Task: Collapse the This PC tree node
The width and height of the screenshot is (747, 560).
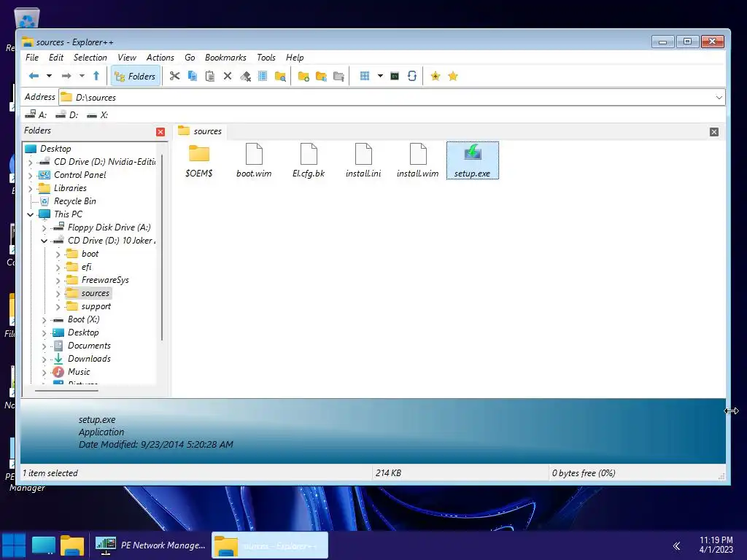Action: (x=31, y=215)
